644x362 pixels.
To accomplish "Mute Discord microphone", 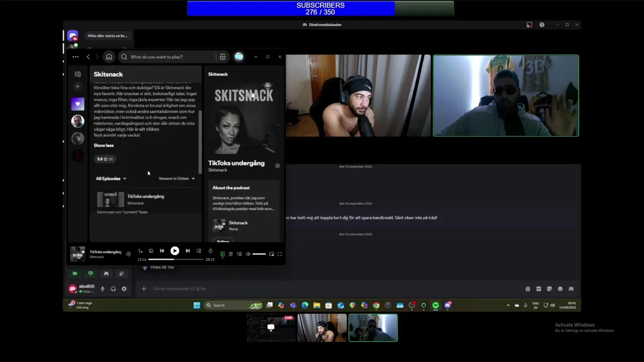I will [103, 289].
